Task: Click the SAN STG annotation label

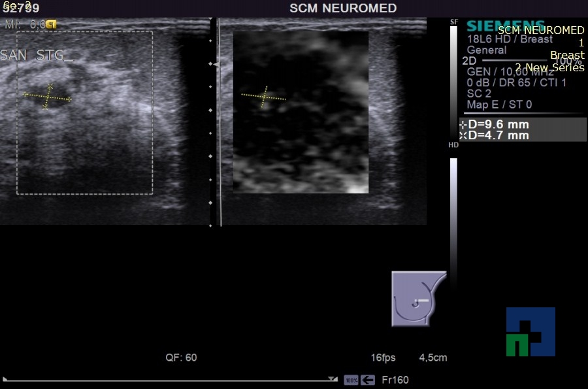Action: tap(37, 56)
